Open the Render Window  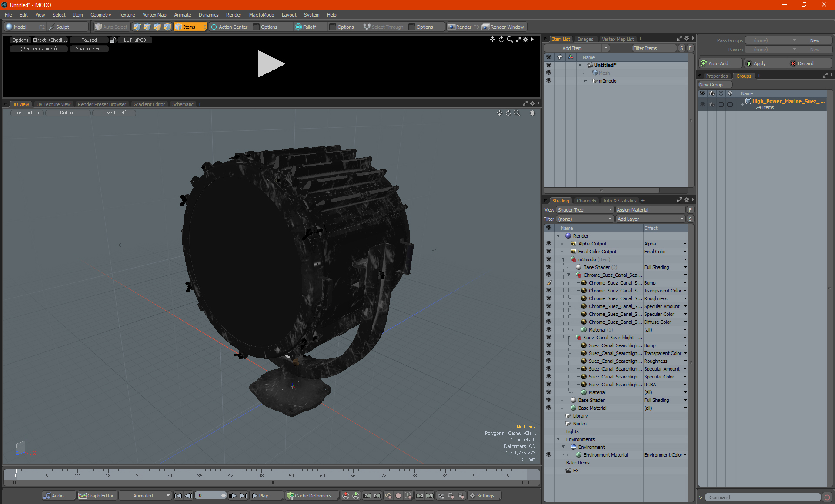[504, 27]
